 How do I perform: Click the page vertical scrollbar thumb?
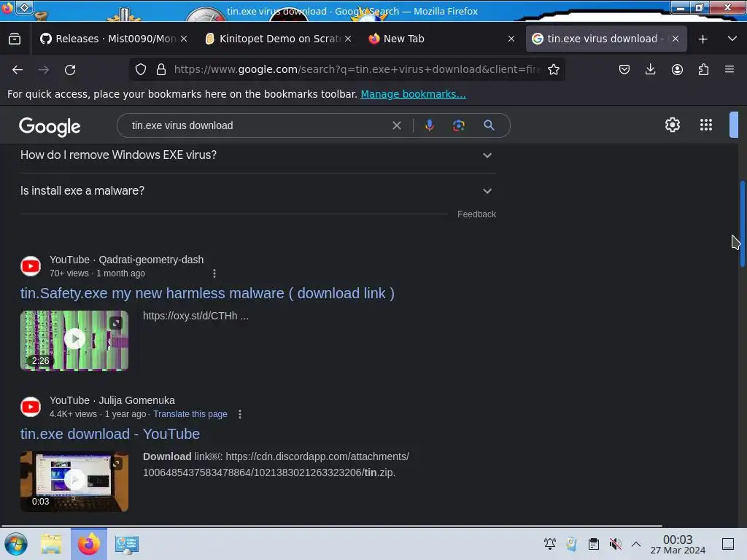[x=742, y=224]
